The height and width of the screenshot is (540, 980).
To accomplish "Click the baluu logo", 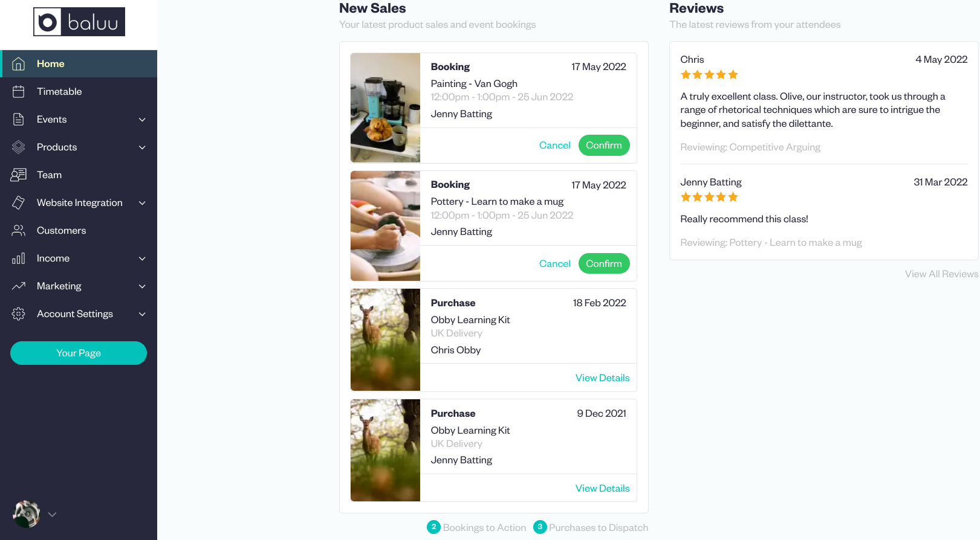I will 79,22.
